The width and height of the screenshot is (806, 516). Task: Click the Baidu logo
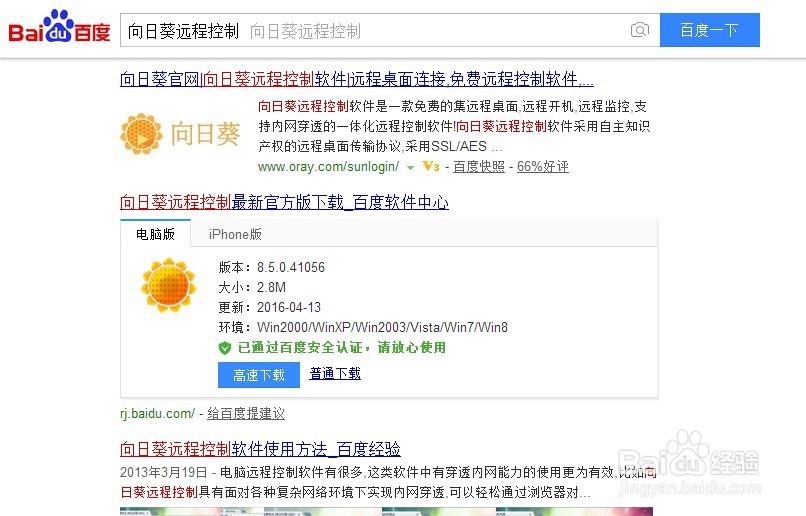59,27
